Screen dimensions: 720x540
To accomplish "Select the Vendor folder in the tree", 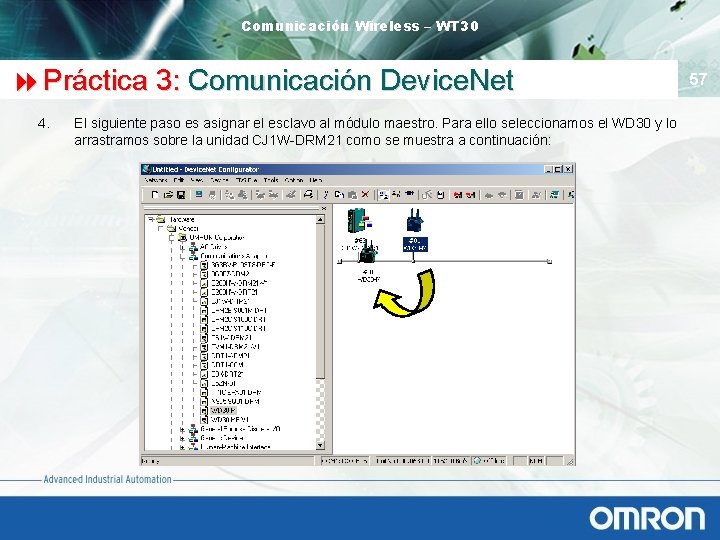I will pos(189,228).
